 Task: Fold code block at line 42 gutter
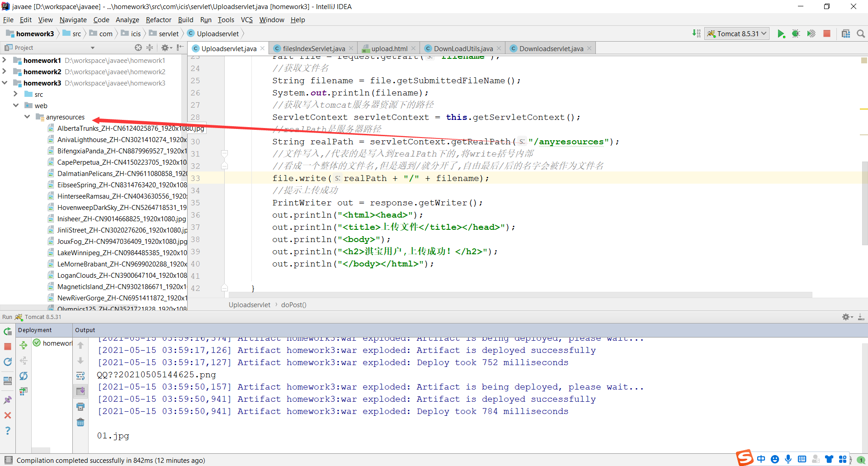tap(224, 288)
